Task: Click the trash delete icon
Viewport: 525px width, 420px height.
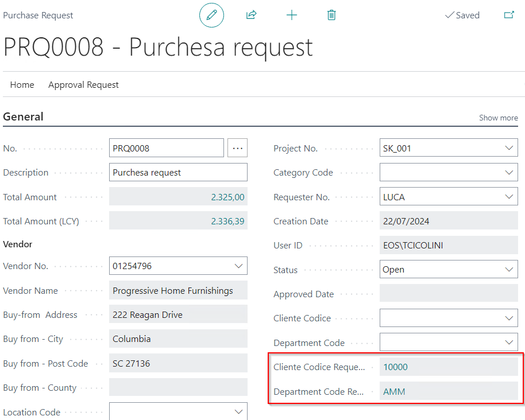Action: click(331, 15)
